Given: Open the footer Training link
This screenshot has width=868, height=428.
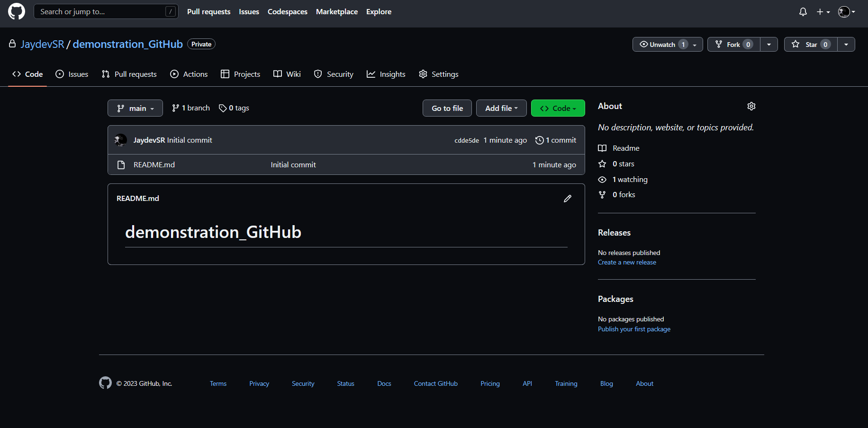Looking at the screenshot, I should [x=566, y=383].
